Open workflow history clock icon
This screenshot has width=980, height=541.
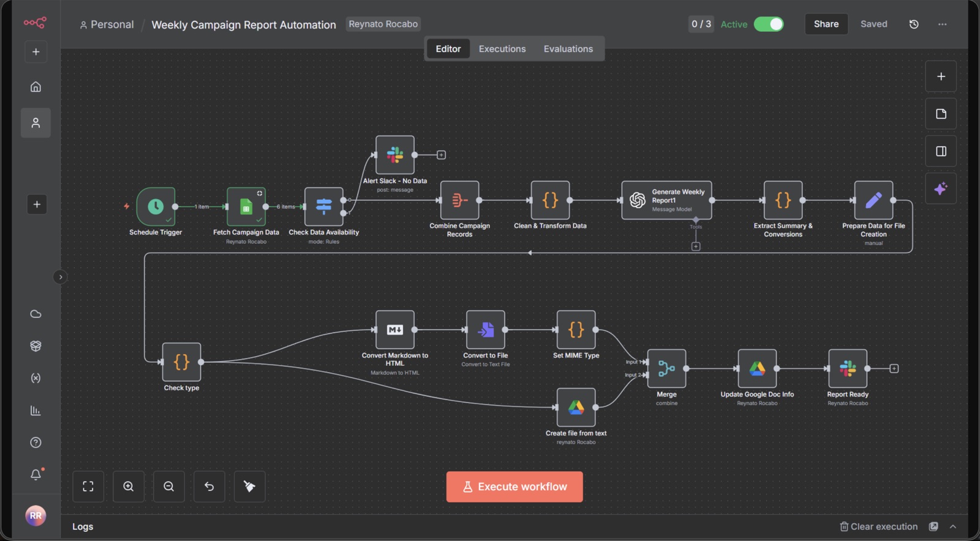914,24
